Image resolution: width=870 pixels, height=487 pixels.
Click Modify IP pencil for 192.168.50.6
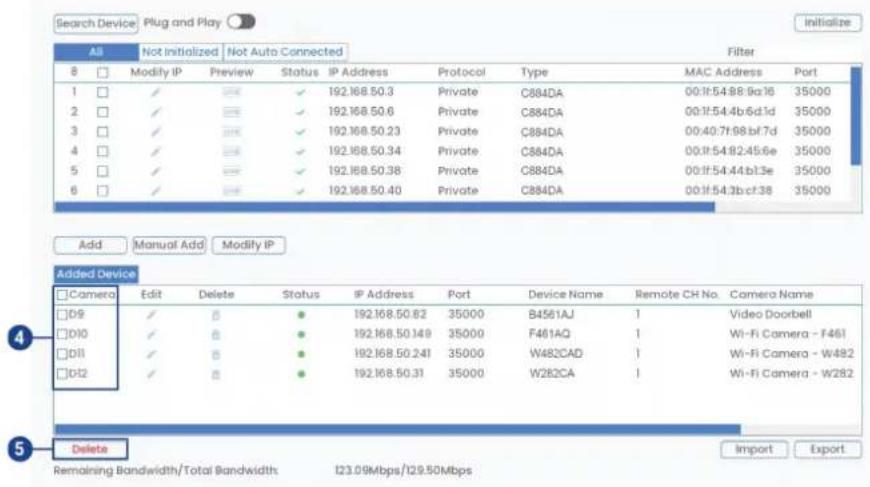(156, 112)
